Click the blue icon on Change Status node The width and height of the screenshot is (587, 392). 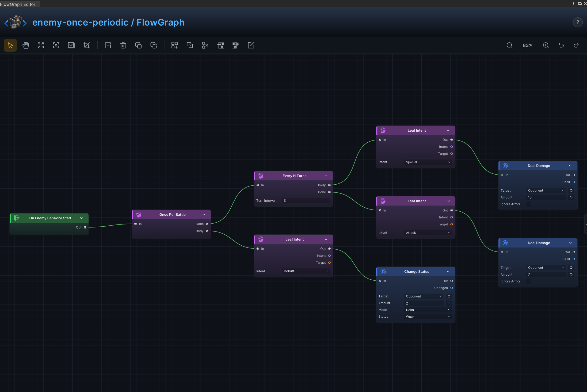tap(383, 271)
